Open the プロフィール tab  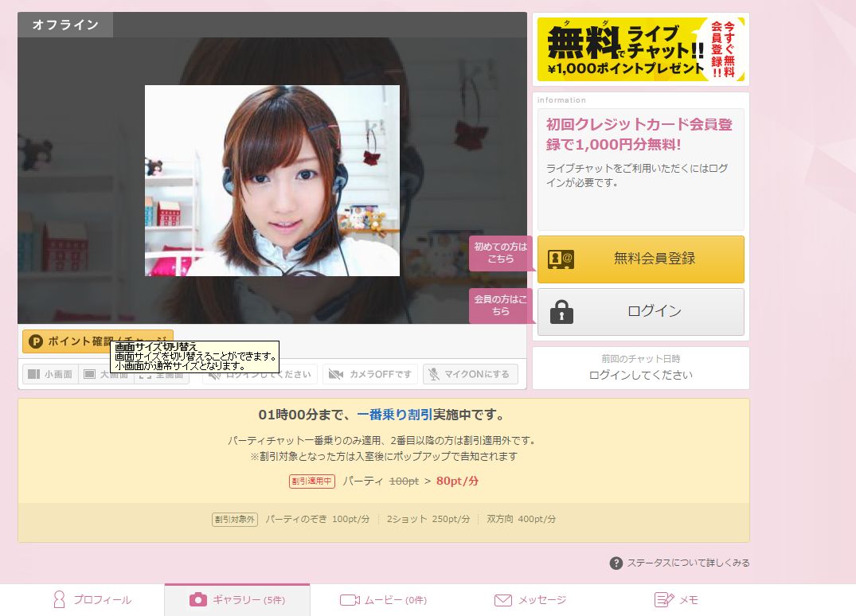tap(92, 600)
